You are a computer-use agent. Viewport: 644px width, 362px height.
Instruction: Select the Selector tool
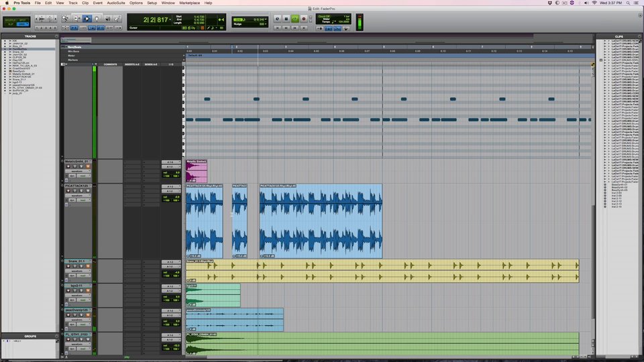(x=87, y=19)
